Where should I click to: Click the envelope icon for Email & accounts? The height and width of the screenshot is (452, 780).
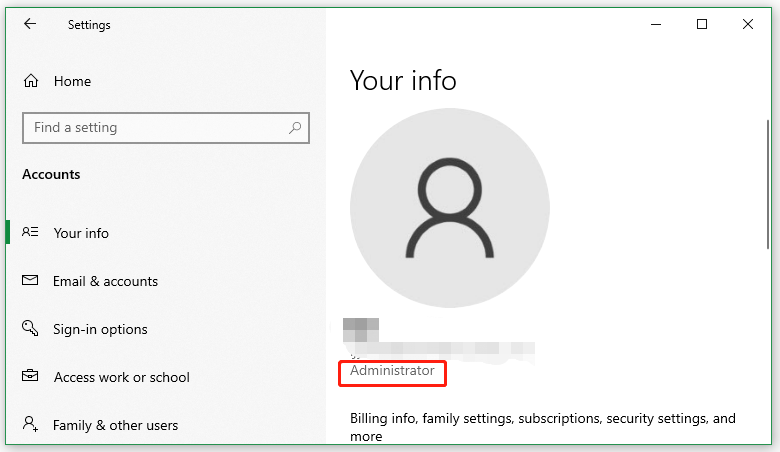[x=31, y=281]
